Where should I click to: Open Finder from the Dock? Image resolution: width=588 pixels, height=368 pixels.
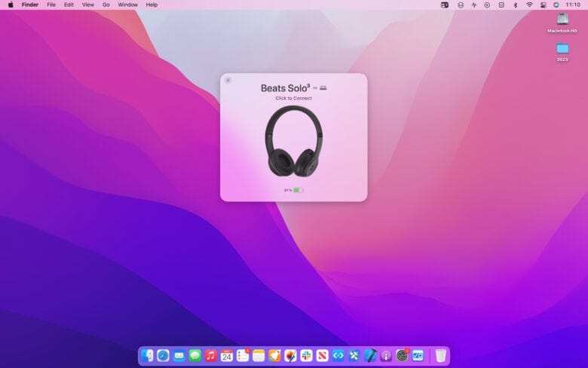click(148, 355)
